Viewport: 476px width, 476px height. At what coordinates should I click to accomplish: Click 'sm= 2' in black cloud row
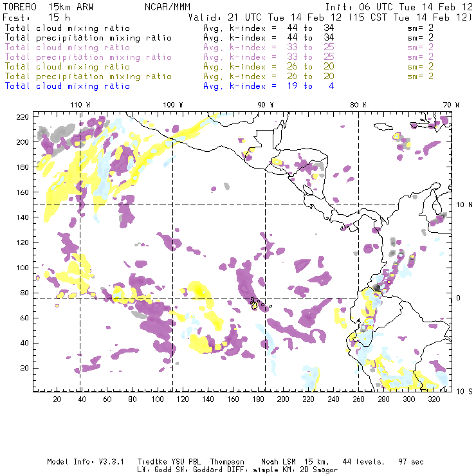coord(420,28)
